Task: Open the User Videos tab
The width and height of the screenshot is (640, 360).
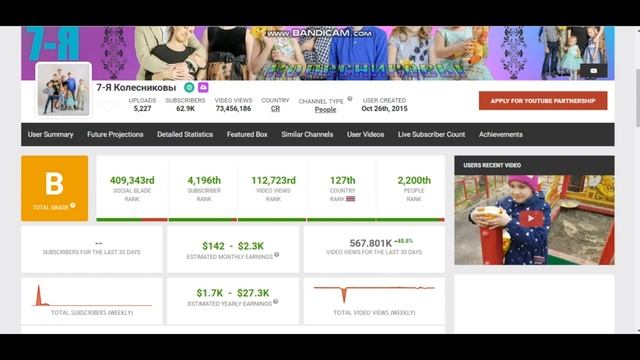Action: pyautogui.click(x=365, y=134)
